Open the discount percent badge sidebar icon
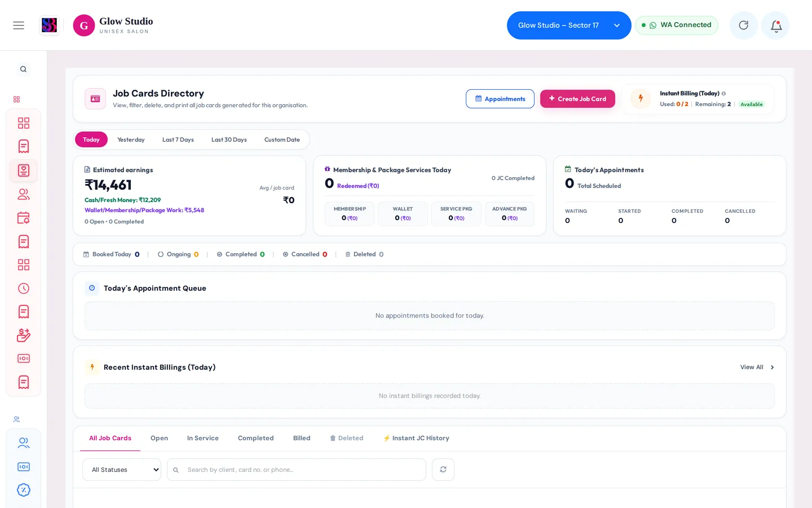Image resolution: width=812 pixels, height=508 pixels. 24,490
